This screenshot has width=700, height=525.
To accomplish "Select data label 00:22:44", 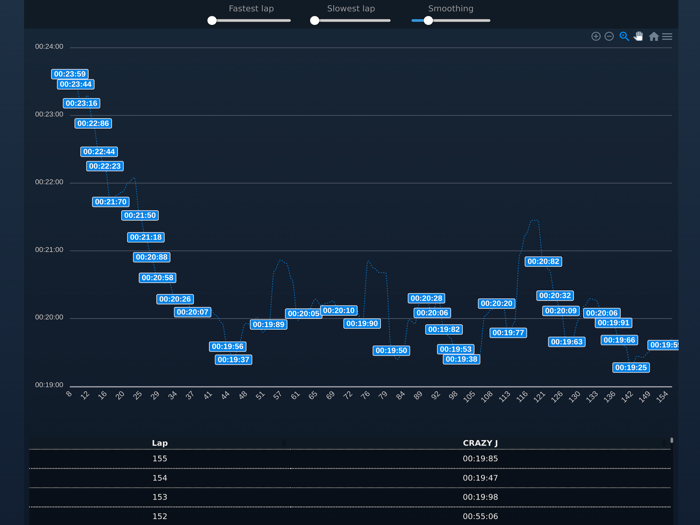I will click(x=99, y=152).
